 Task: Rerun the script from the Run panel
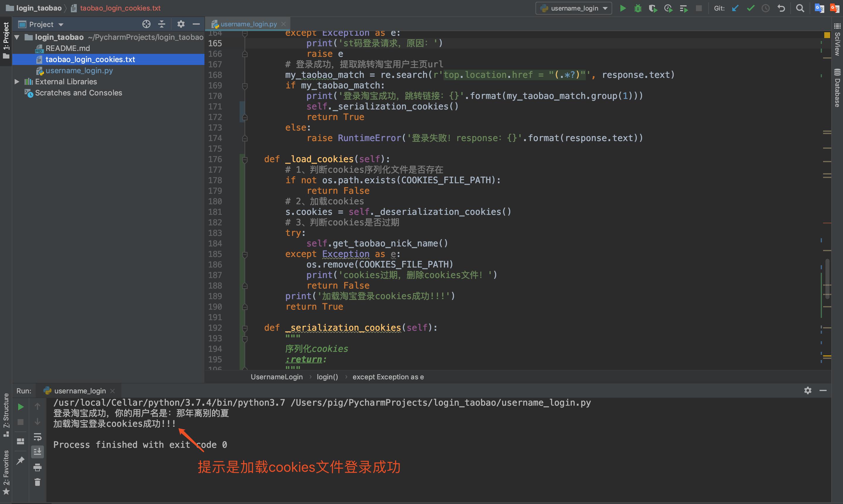click(21, 407)
